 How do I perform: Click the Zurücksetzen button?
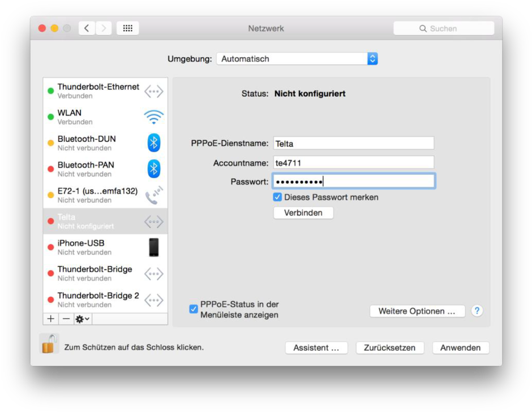[390, 348]
